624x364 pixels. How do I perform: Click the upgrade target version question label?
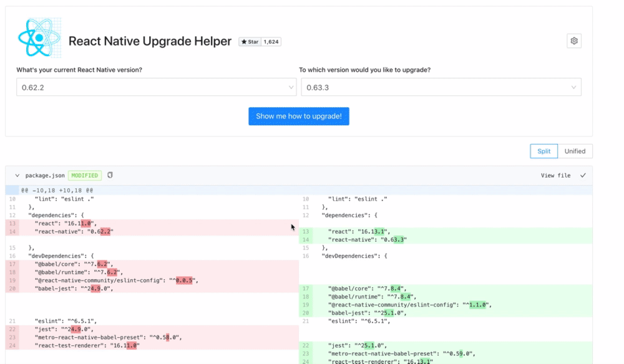pos(365,70)
